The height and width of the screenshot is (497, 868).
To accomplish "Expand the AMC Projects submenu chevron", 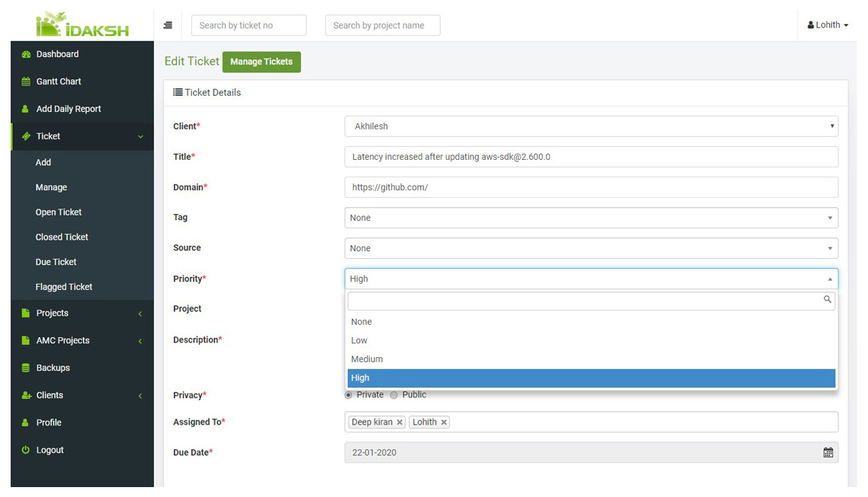I will coord(140,341).
